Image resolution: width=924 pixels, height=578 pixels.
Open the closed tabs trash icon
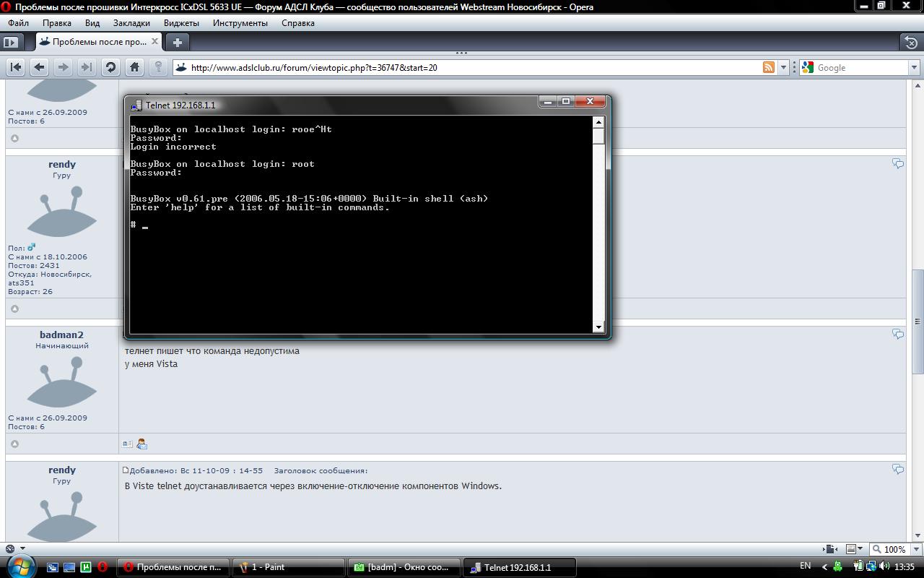(911, 42)
